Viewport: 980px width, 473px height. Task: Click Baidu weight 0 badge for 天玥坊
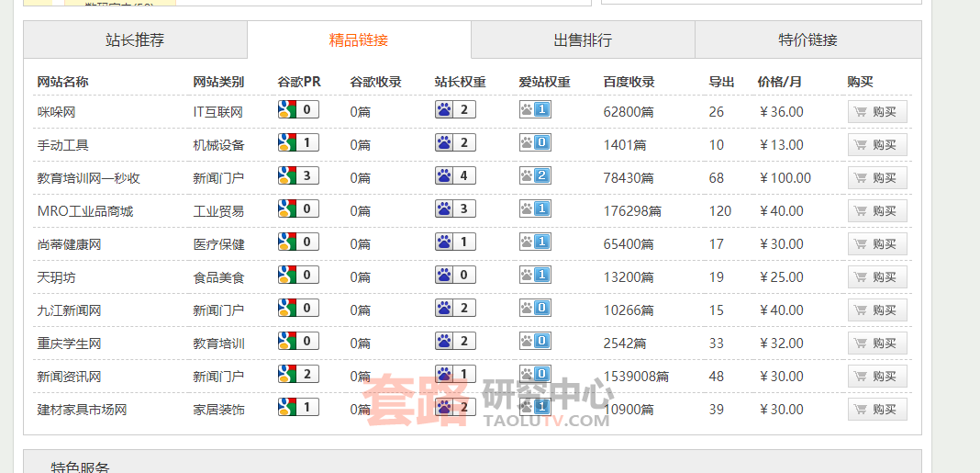click(x=456, y=276)
